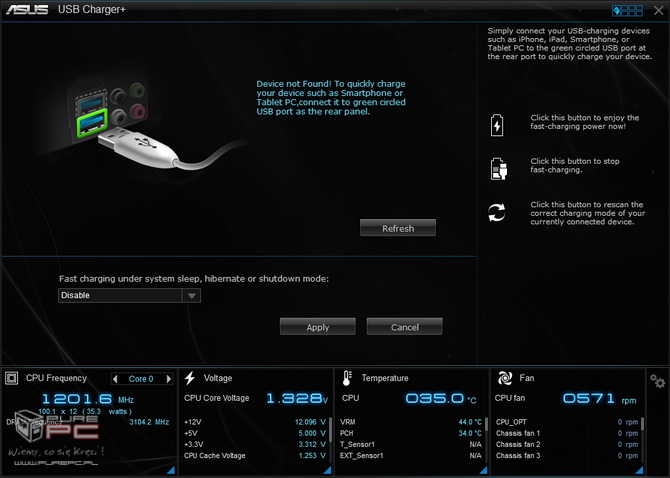Click the "stop fast-charging" description text
Screen dimensions: 670x478
(575, 165)
